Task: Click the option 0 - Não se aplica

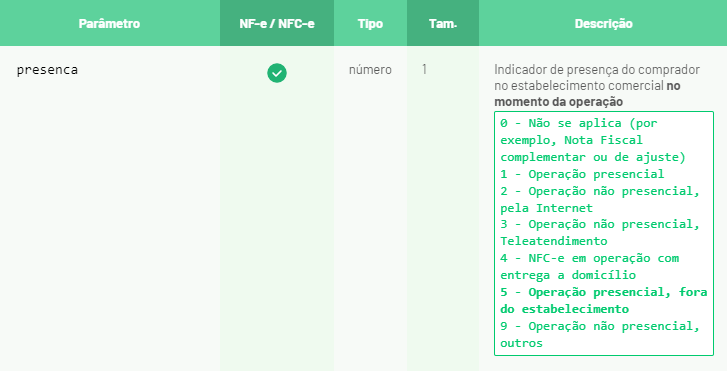Action: pyautogui.click(x=593, y=140)
